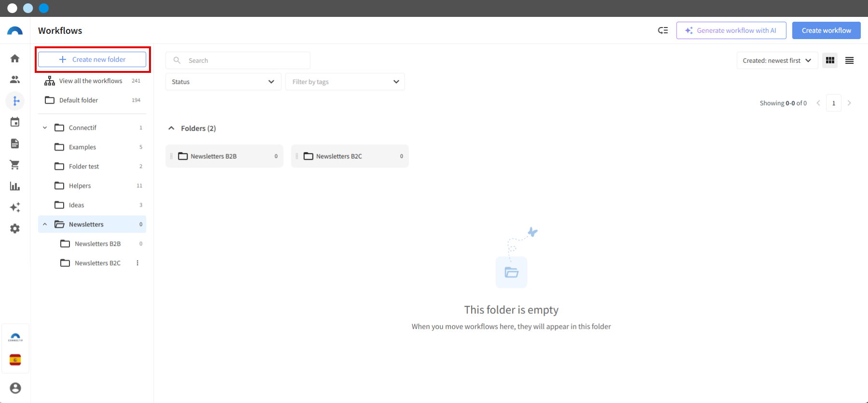The image size is (868, 403).
Task: Collapse the Folders (2) section
Action: click(171, 128)
